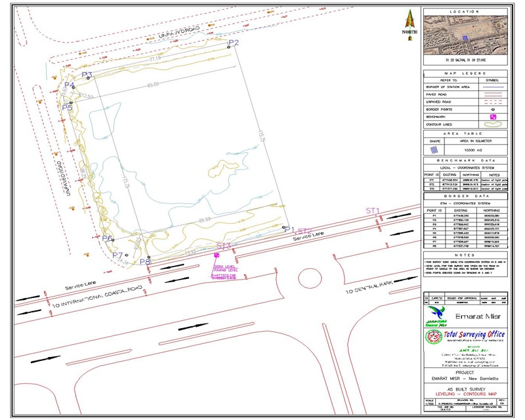Click the 'ZERO LEVEL' magenta annotation

[x=225, y=266]
